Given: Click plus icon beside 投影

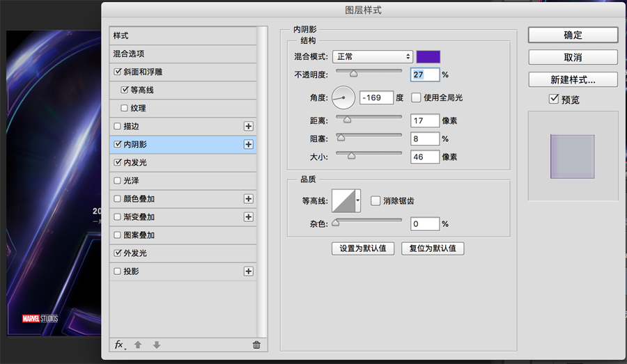Looking at the screenshot, I should click(x=248, y=271).
